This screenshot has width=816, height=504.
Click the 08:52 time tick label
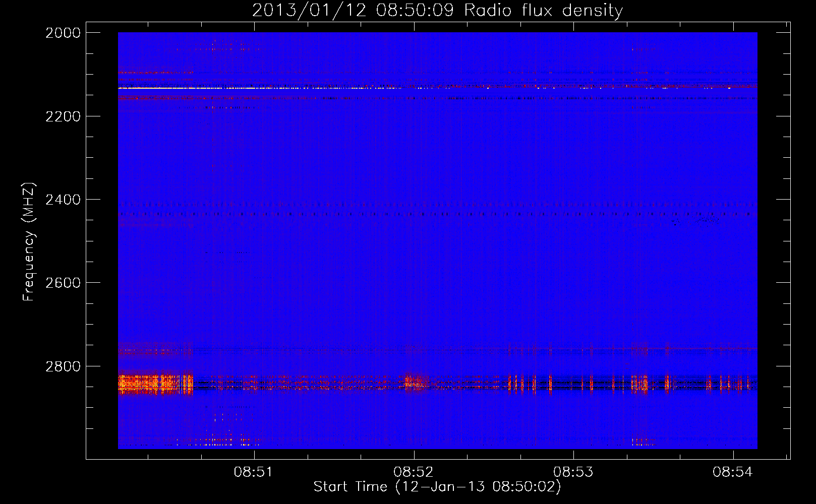pyautogui.click(x=414, y=472)
